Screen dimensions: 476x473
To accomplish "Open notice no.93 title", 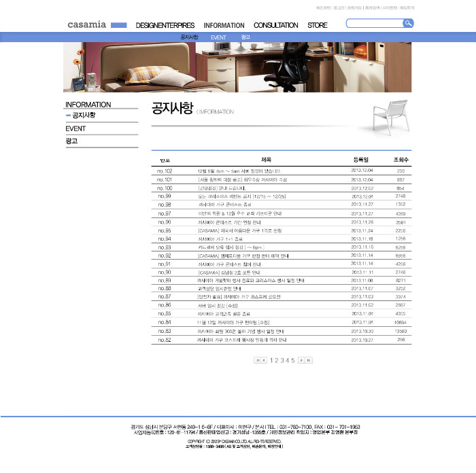I will 231,247.
